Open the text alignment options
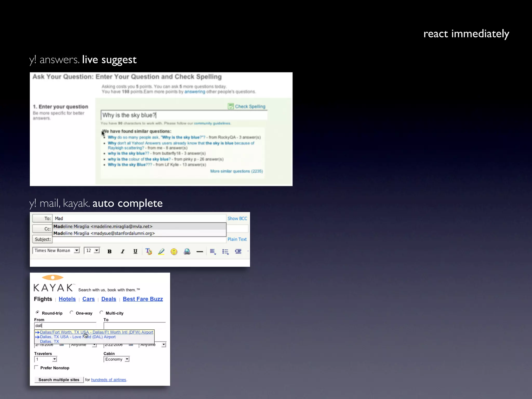 213,251
